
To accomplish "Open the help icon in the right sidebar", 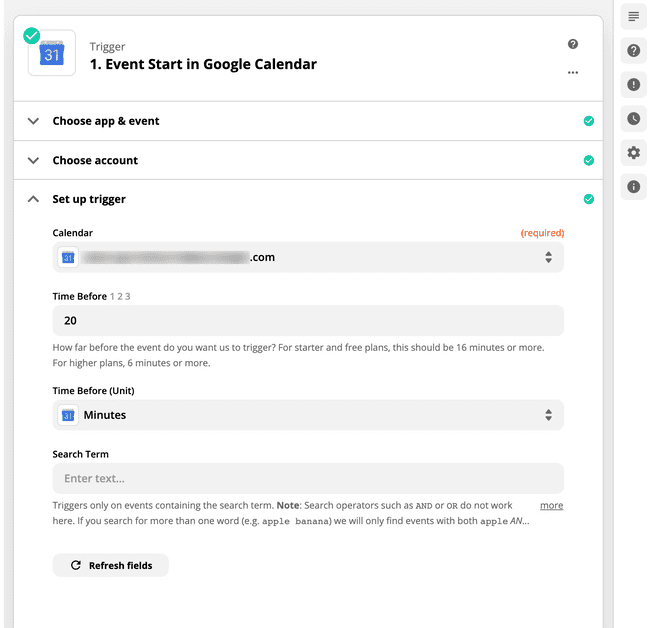I will pos(633,51).
